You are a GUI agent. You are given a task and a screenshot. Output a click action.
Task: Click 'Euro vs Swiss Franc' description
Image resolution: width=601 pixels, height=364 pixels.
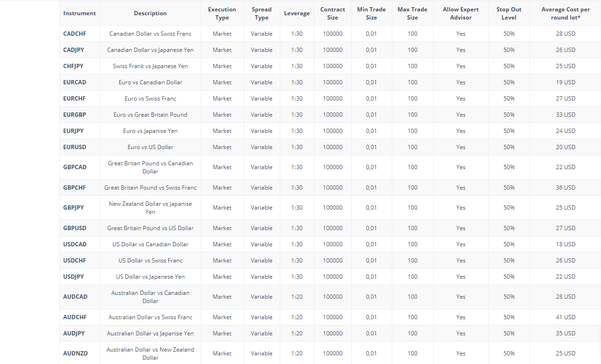pyautogui.click(x=151, y=99)
